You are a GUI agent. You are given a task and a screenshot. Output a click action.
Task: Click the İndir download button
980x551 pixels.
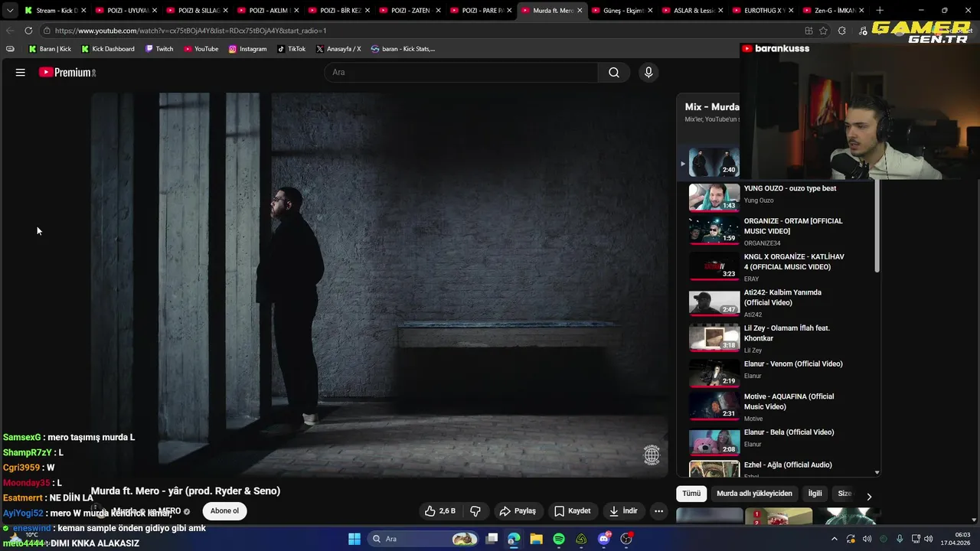click(623, 511)
